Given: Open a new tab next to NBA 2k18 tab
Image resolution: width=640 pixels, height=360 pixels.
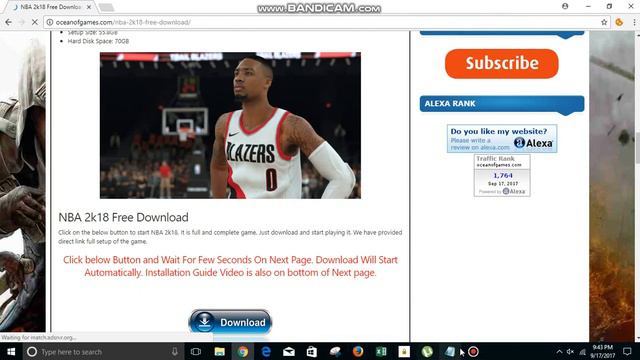Looking at the screenshot, I should tap(106, 7).
